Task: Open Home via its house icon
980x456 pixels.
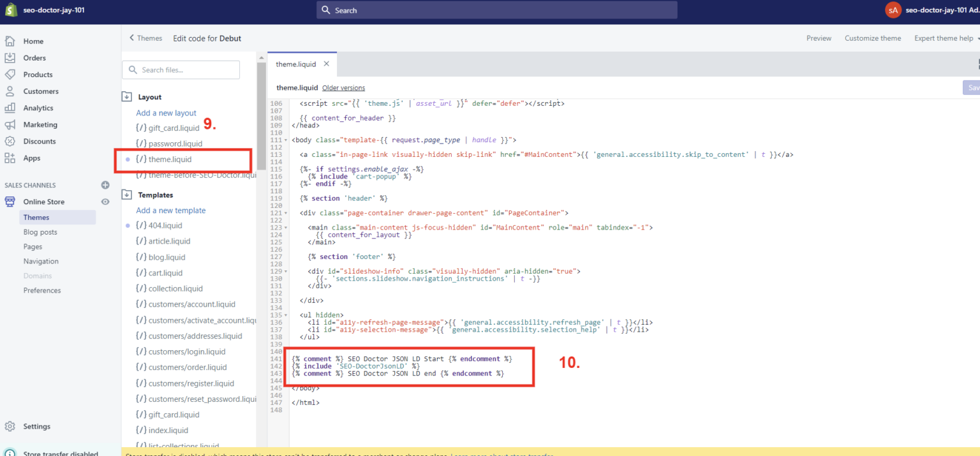Action: 10,41
